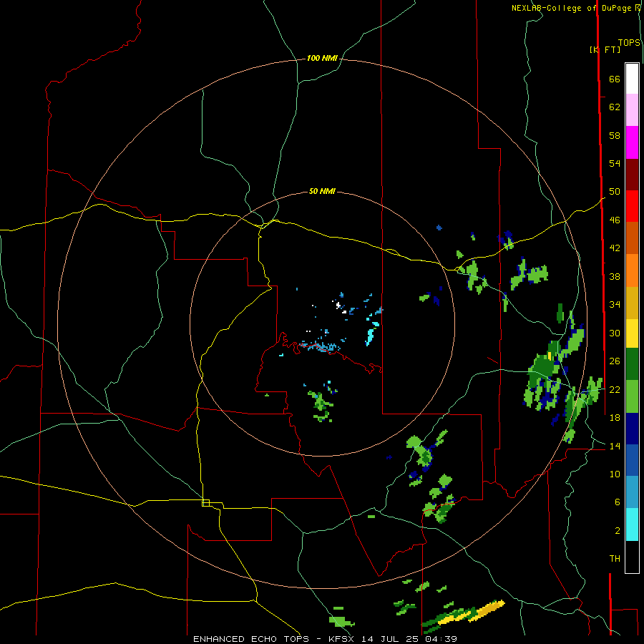The image size is (644, 644).
Task: Click the NEXLAB-College of DuPage label
Action: pos(575,8)
